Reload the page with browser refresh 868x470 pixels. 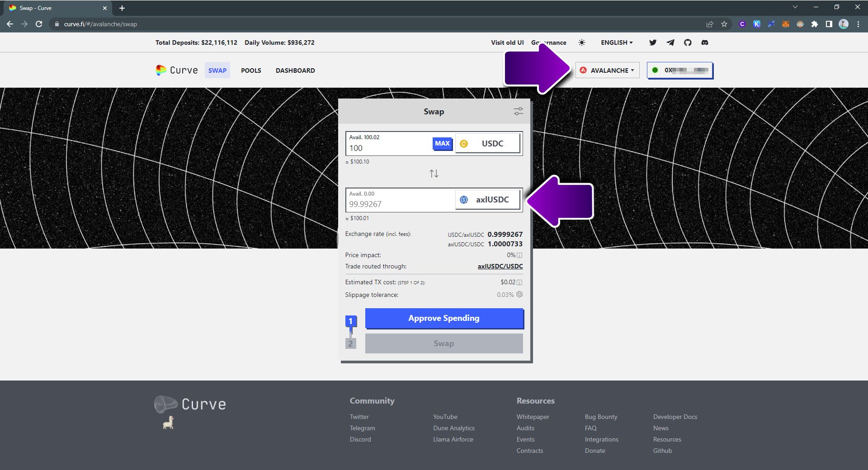[x=39, y=24]
